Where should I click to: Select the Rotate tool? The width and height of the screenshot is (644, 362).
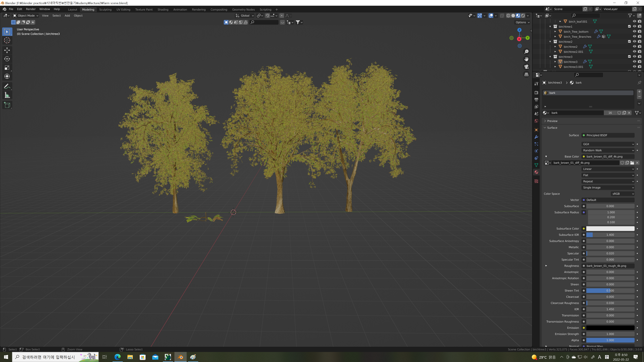click(7, 59)
